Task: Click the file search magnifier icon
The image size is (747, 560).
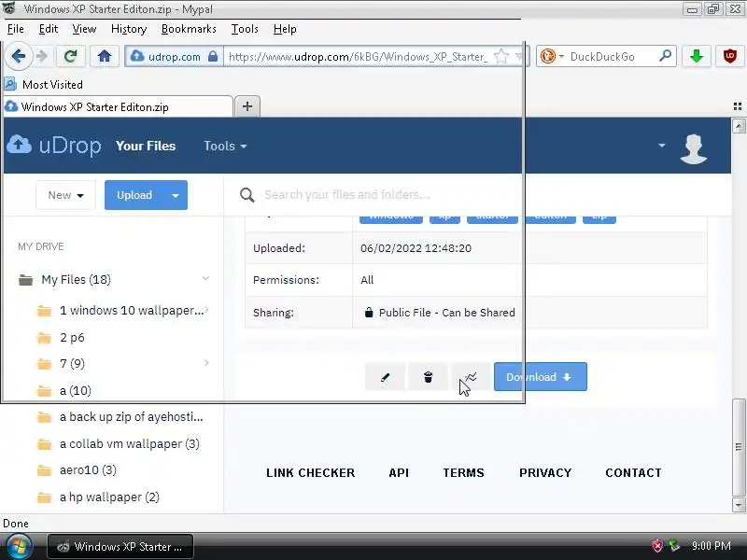Action: tap(247, 195)
